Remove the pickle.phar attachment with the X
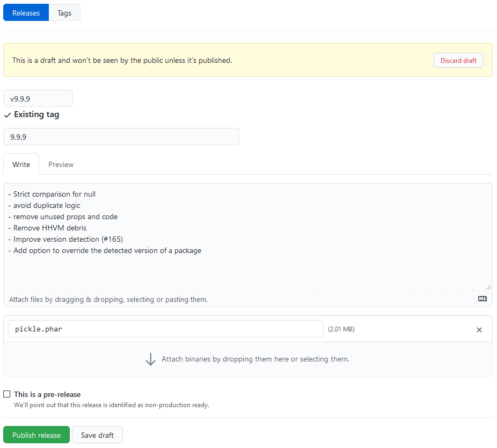This screenshot has height=448, width=497. pos(479,329)
